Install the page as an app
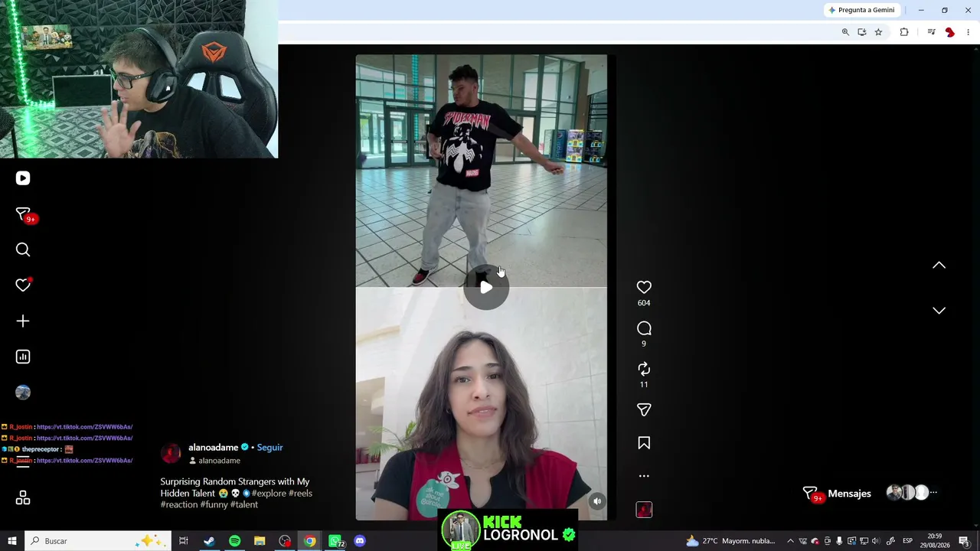 [x=862, y=32]
